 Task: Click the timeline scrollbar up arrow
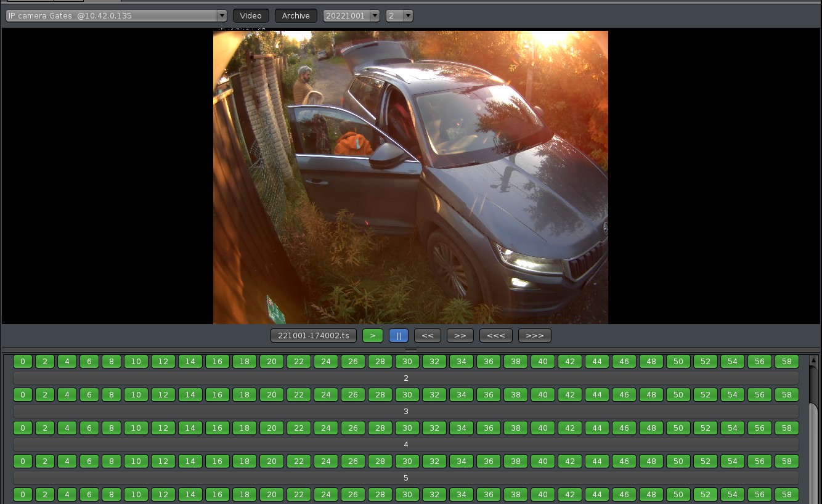pyautogui.click(x=813, y=360)
